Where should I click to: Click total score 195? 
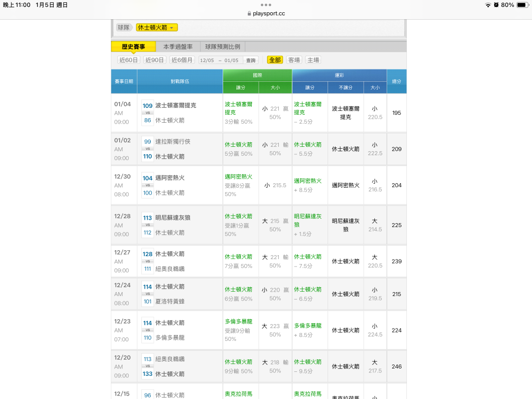[x=397, y=113]
